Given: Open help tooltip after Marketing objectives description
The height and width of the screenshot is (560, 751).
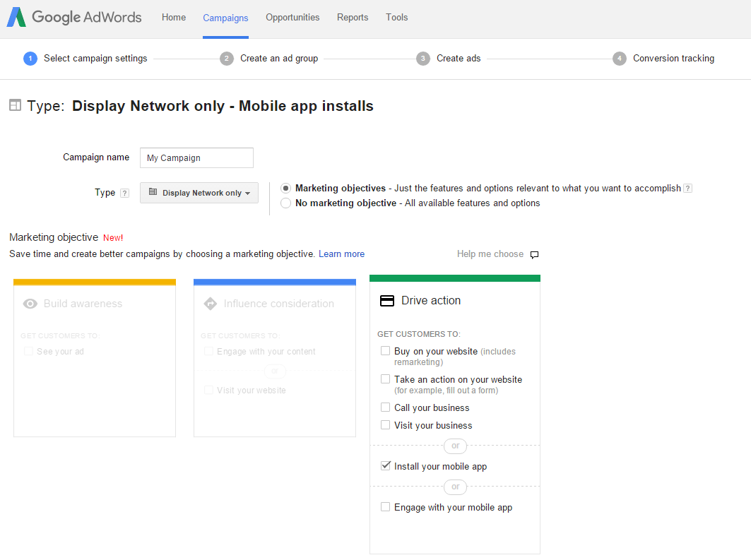Looking at the screenshot, I should [x=688, y=188].
